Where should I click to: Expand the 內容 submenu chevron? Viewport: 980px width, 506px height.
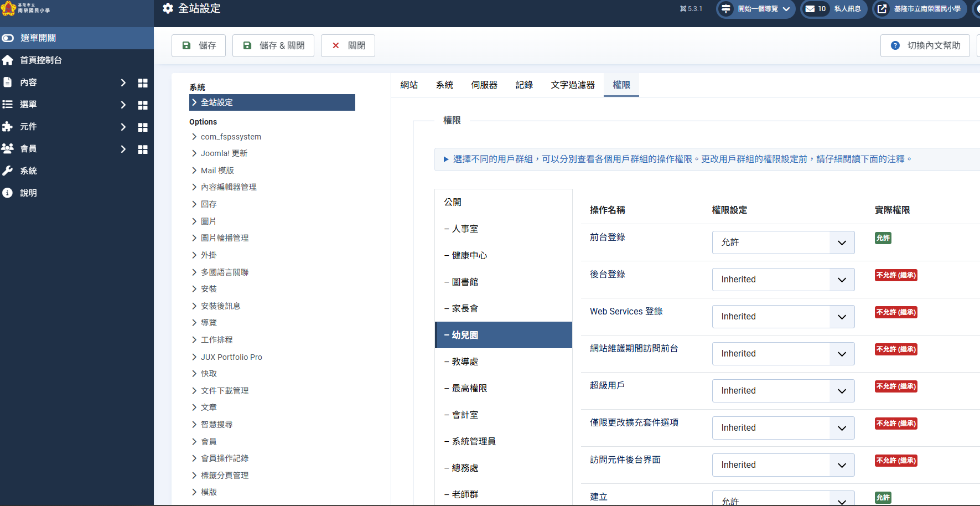(x=123, y=82)
